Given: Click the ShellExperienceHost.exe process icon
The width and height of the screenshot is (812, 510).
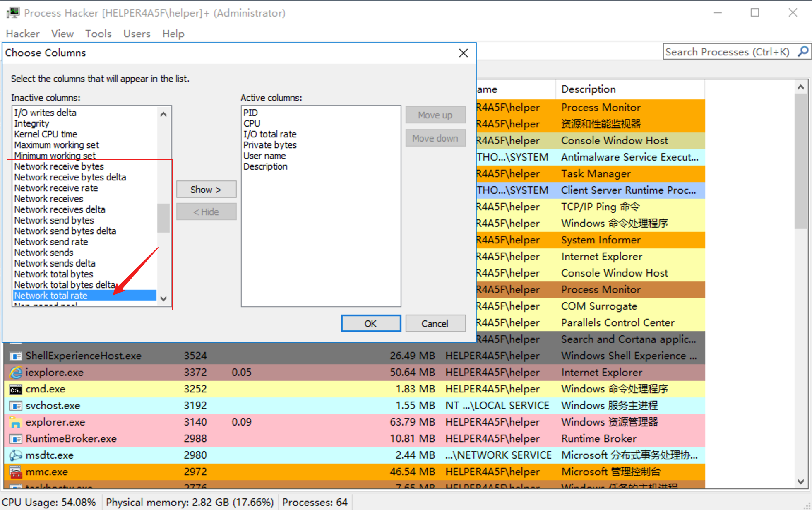Looking at the screenshot, I should (x=16, y=356).
